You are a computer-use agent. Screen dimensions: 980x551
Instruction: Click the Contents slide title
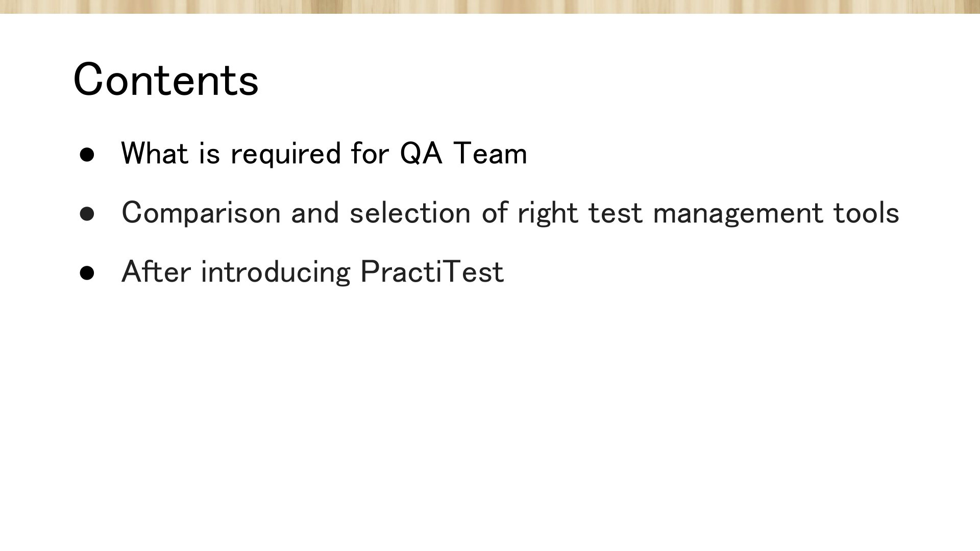coord(166,80)
